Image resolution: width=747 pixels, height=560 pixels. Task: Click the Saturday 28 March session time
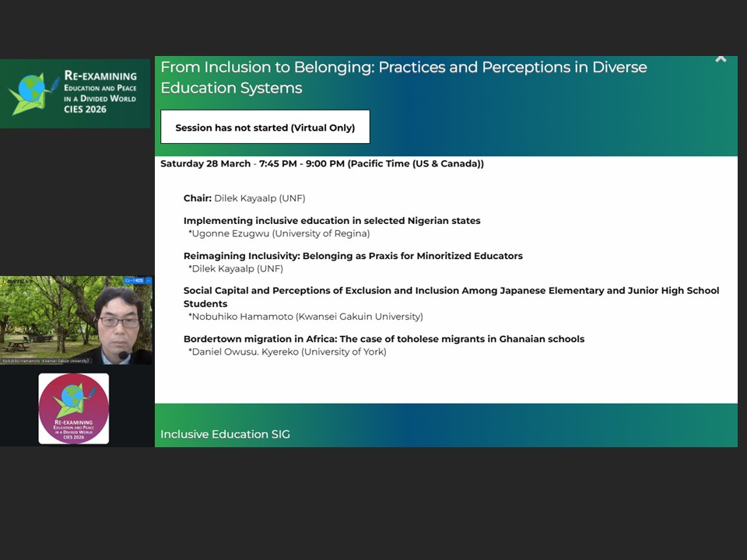coord(321,164)
